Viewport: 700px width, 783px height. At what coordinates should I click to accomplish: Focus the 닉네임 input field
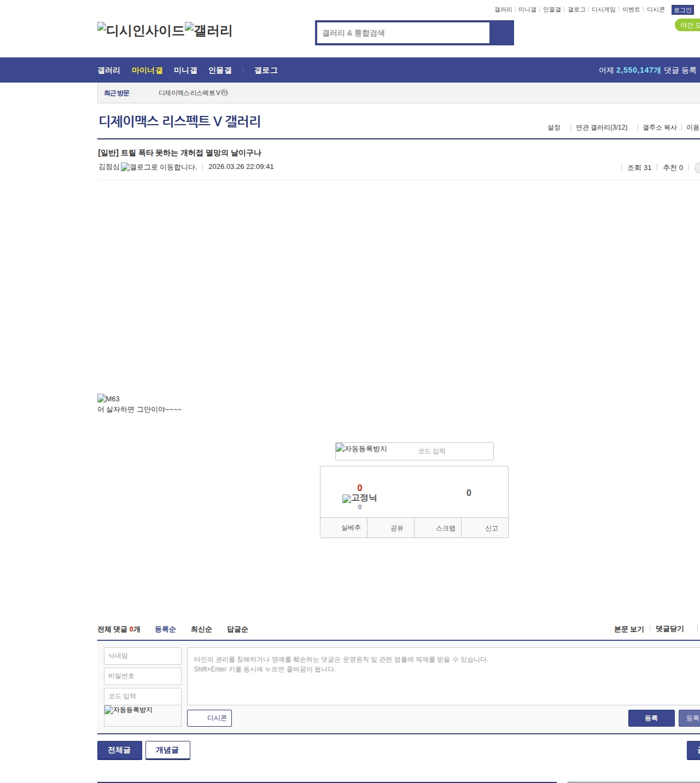tap(143, 656)
